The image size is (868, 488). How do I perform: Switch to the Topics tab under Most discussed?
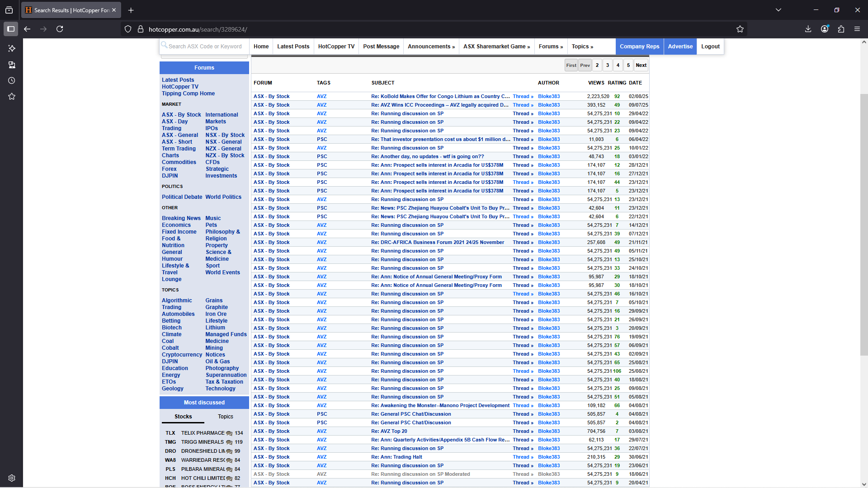pyautogui.click(x=225, y=417)
